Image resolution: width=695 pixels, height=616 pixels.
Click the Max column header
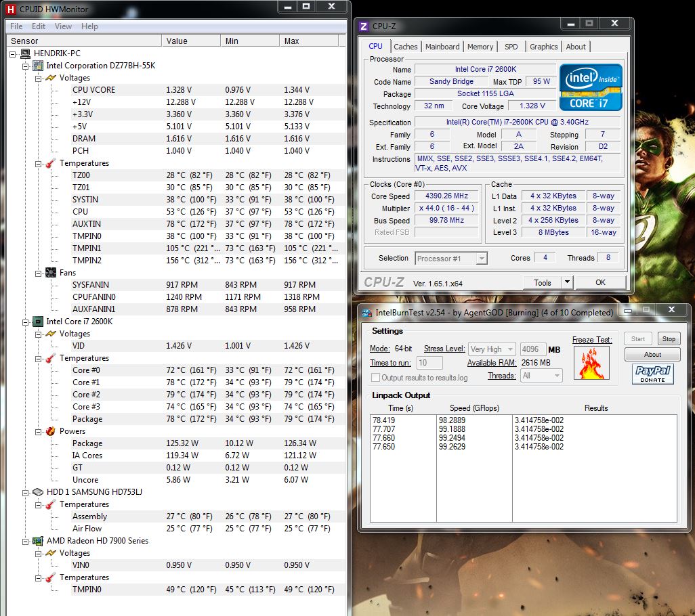click(x=308, y=41)
